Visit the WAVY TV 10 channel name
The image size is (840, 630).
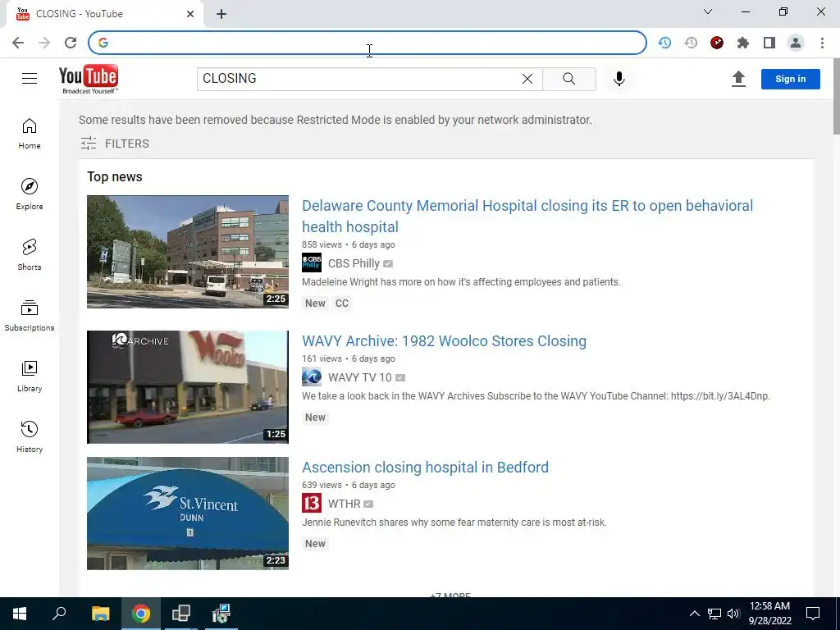(360, 377)
